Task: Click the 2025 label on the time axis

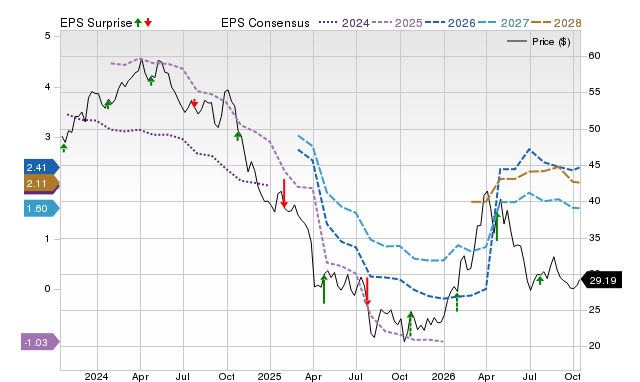Action: coord(269,376)
